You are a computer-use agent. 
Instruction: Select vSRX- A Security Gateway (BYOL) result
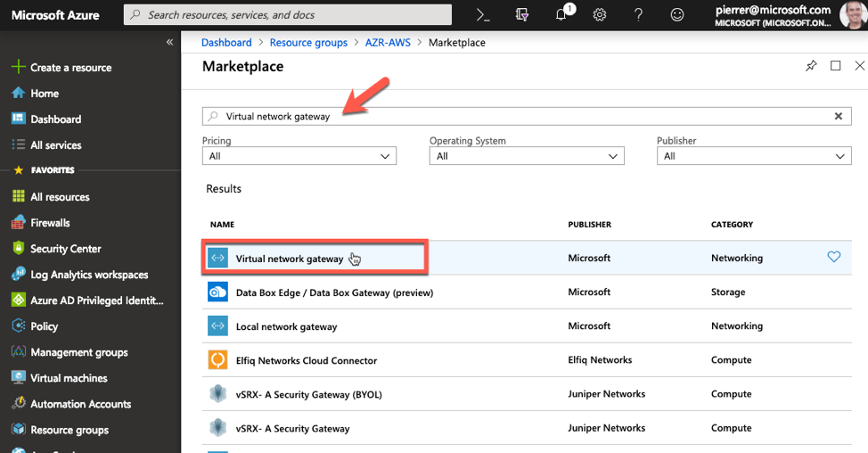pyautogui.click(x=527, y=394)
